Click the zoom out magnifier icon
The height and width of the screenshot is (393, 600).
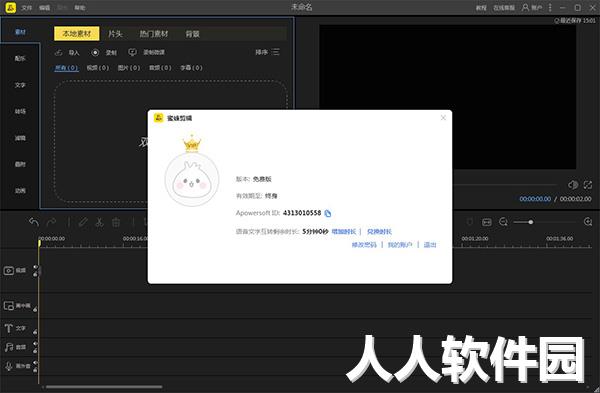504,222
